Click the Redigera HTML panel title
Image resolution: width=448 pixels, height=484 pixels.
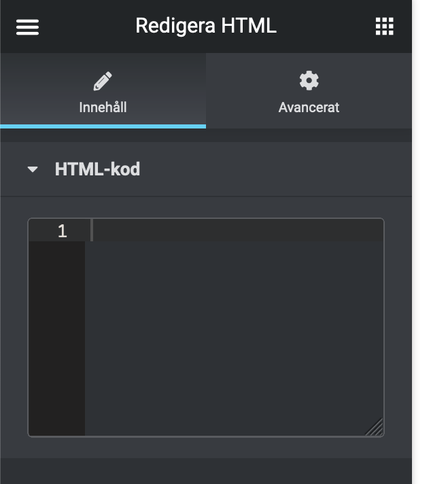205,27
